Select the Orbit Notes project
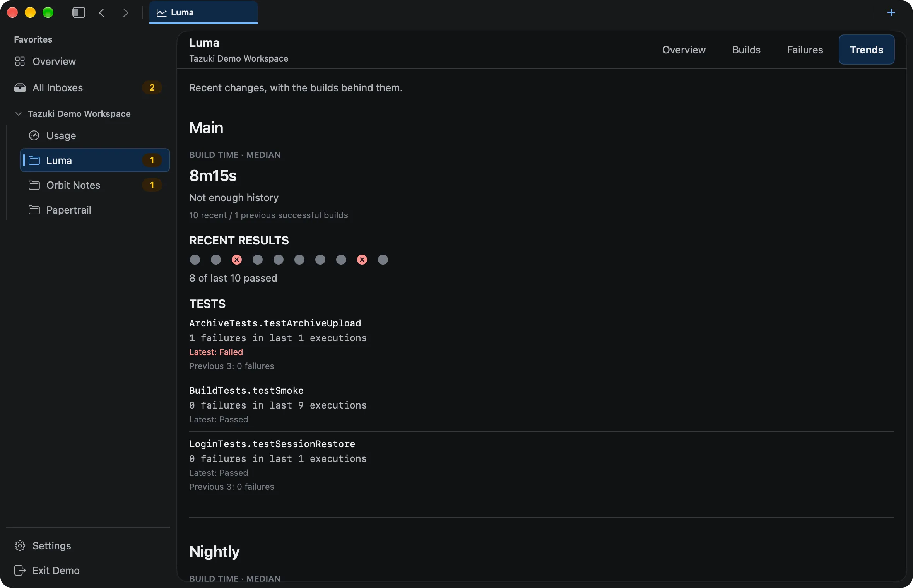Screen dimensions: 913x588 [x=95, y=185]
